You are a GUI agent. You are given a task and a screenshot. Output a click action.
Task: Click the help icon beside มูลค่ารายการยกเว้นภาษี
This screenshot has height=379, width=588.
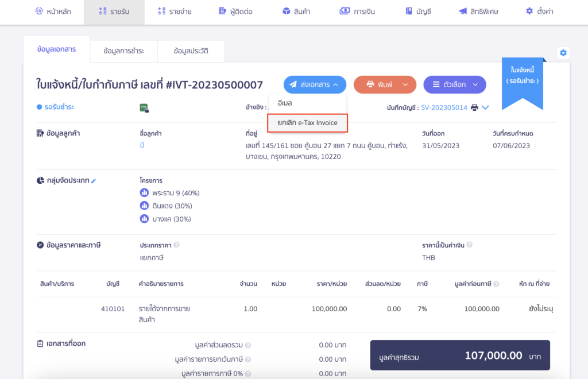(248, 359)
